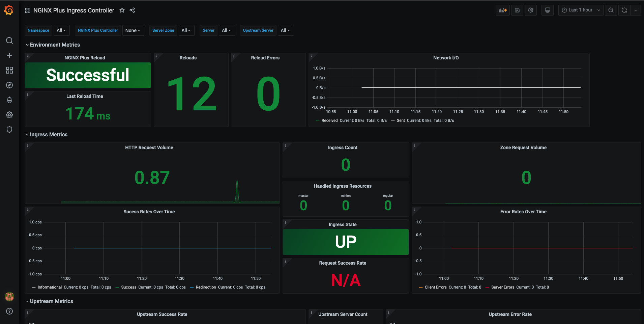Open the Server All dropdown
Viewport: 644px width, 324px height.
point(227,30)
